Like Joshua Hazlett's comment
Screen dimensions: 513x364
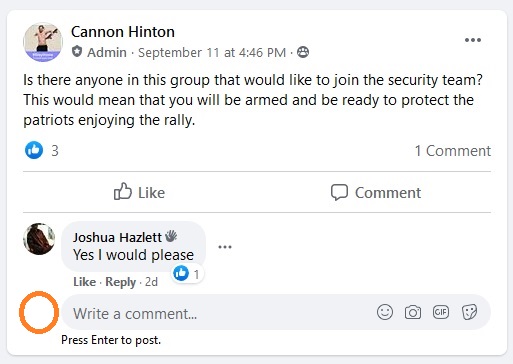point(84,282)
